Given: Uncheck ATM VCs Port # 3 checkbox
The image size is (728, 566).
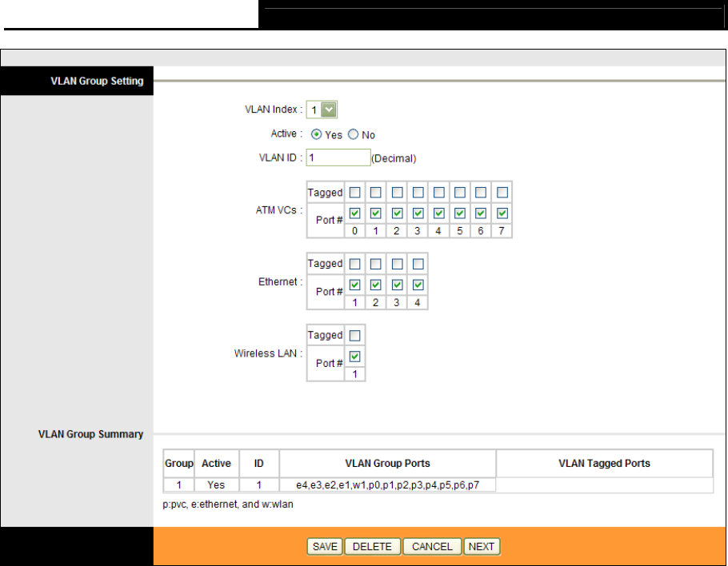Looking at the screenshot, I should coord(418,213).
